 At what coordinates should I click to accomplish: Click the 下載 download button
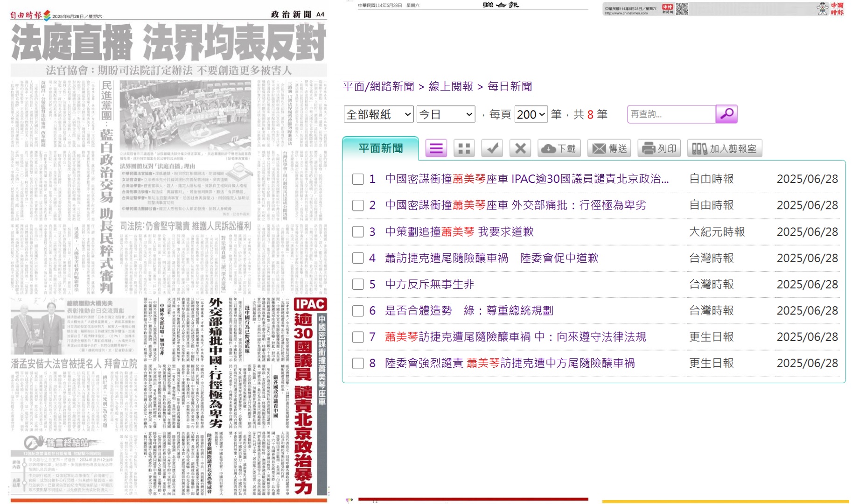coord(559,148)
